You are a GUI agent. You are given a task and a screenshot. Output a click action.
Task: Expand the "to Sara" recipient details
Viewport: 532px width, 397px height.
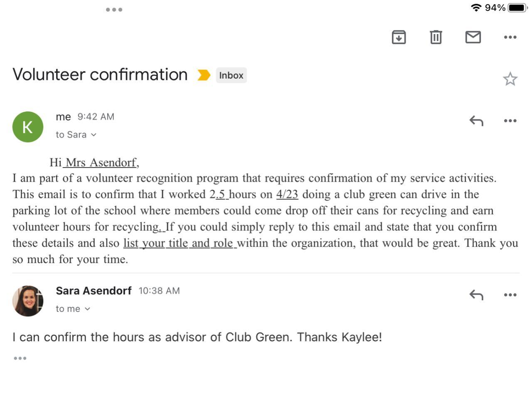click(76, 135)
